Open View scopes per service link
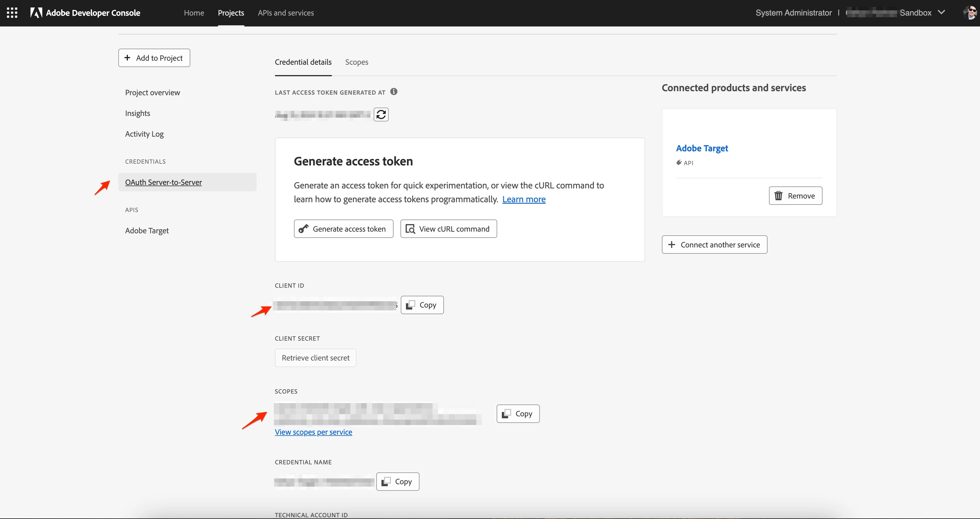The width and height of the screenshot is (980, 519). [313, 432]
